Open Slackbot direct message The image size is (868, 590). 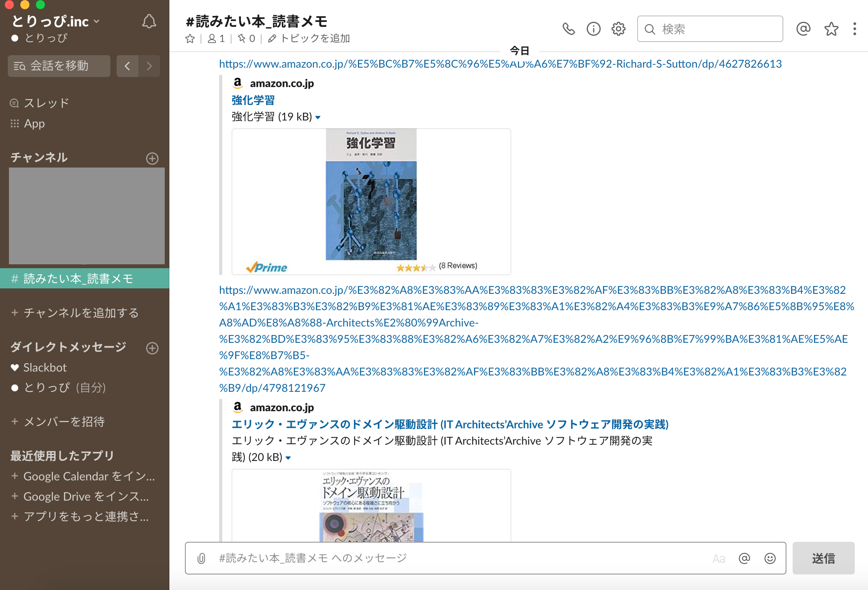point(39,367)
